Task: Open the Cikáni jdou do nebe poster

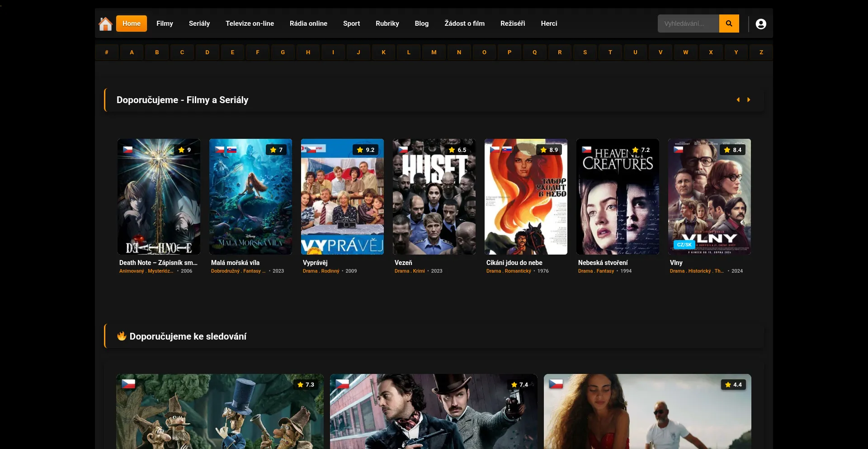Action: coord(526,197)
